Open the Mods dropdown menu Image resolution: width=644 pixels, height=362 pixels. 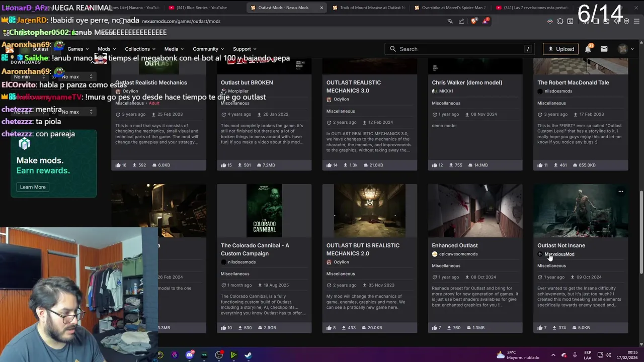(x=107, y=49)
